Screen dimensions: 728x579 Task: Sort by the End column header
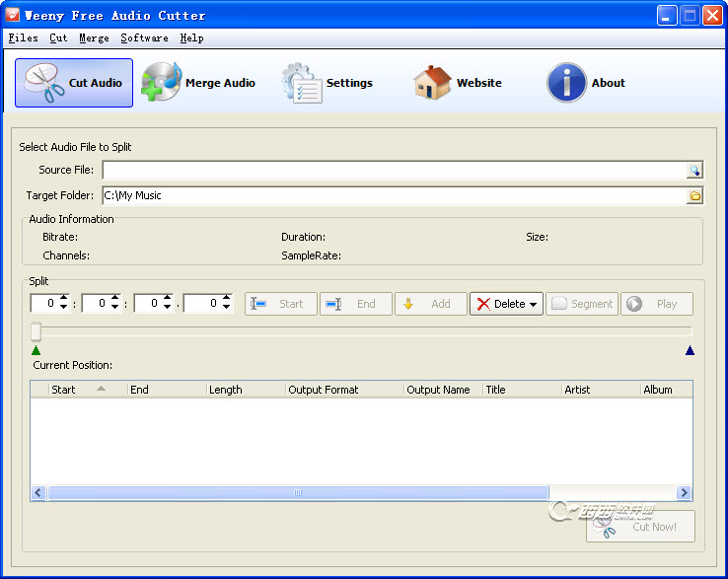tap(167, 390)
